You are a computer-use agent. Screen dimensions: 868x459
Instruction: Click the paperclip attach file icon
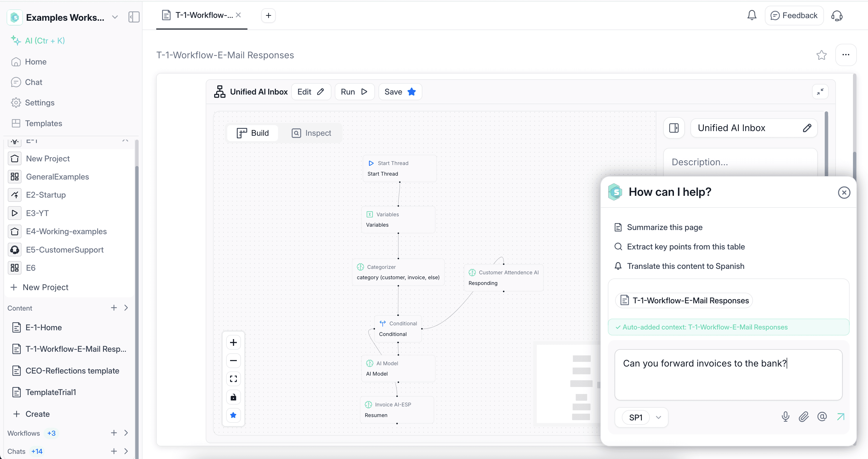click(804, 417)
